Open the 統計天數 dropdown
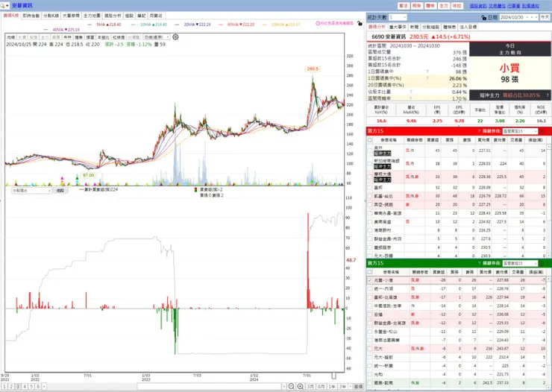Image resolution: width=552 pixels, height=392 pixels. (398, 17)
